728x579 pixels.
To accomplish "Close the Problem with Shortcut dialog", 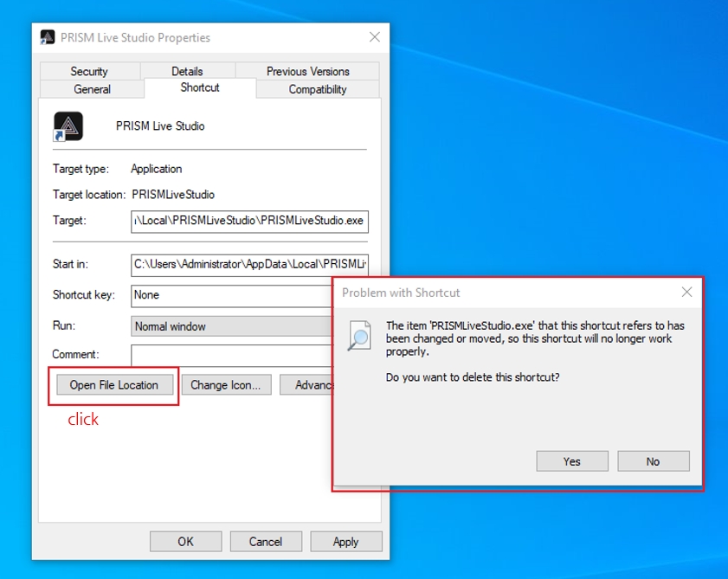I will (686, 293).
